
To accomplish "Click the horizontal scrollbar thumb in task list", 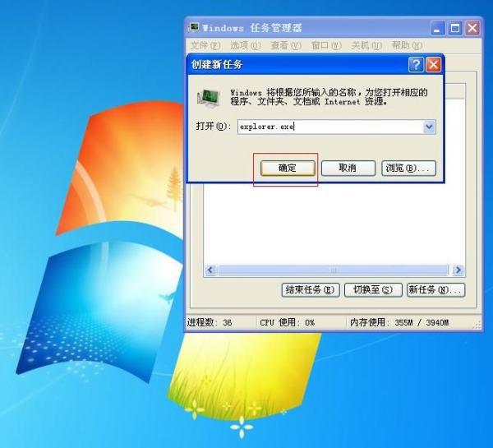I will pos(334,270).
